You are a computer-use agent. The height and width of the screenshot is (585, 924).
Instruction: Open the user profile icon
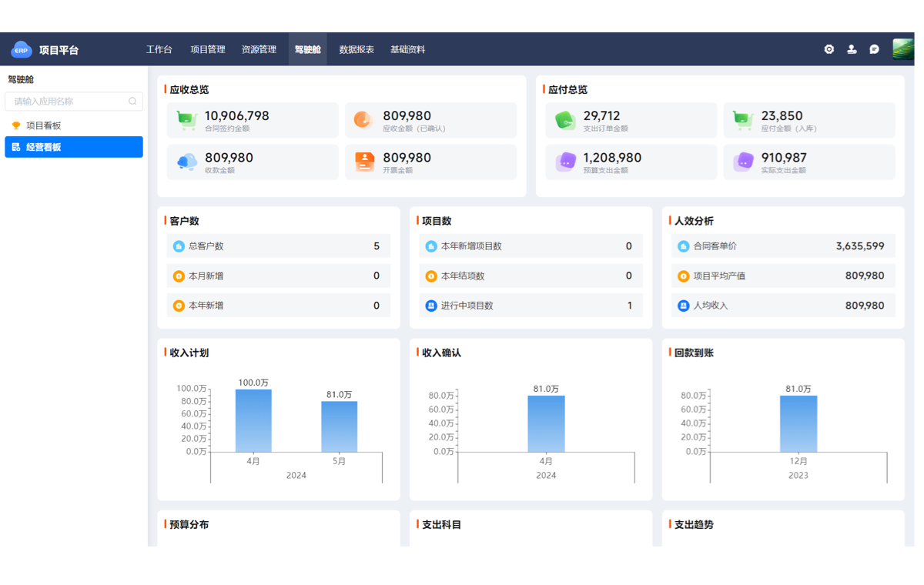click(852, 49)
